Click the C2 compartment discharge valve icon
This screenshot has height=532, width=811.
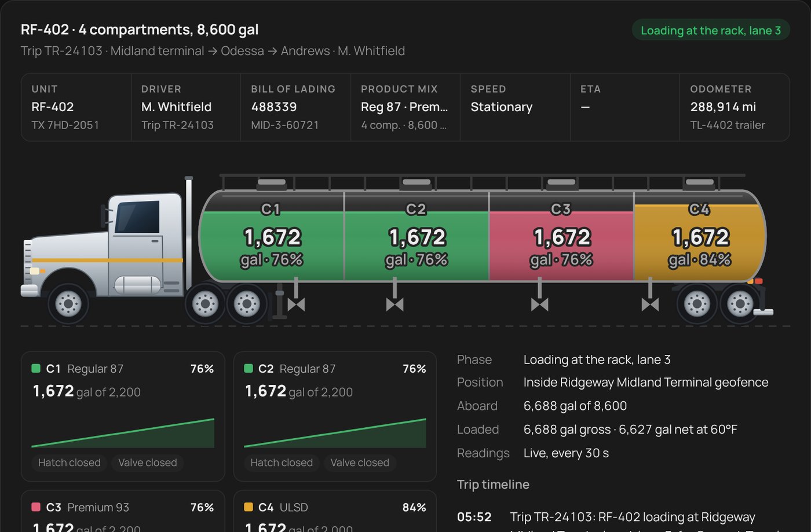pyautogui.click(x=394, y=304)
